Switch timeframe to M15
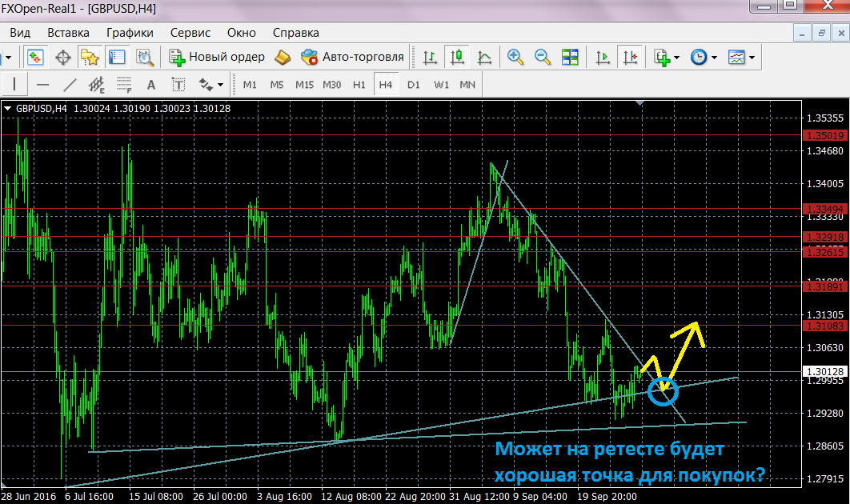Image resolution: width=850 pixels, height=504 pixels. pyautogui.click(x=305, y=85)
